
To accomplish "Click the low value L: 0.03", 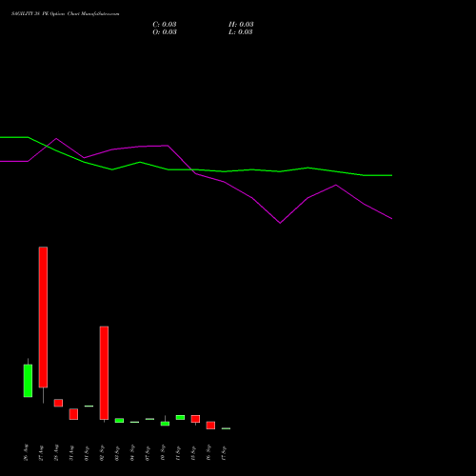I will coord(241,32).
